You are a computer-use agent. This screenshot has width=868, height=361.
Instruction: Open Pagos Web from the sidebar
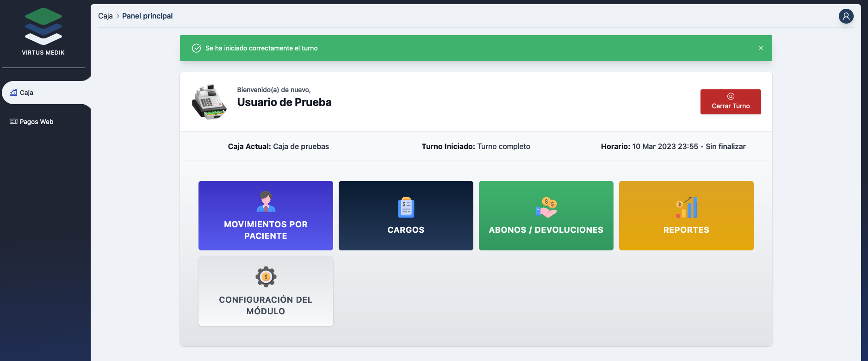(36, 122)
